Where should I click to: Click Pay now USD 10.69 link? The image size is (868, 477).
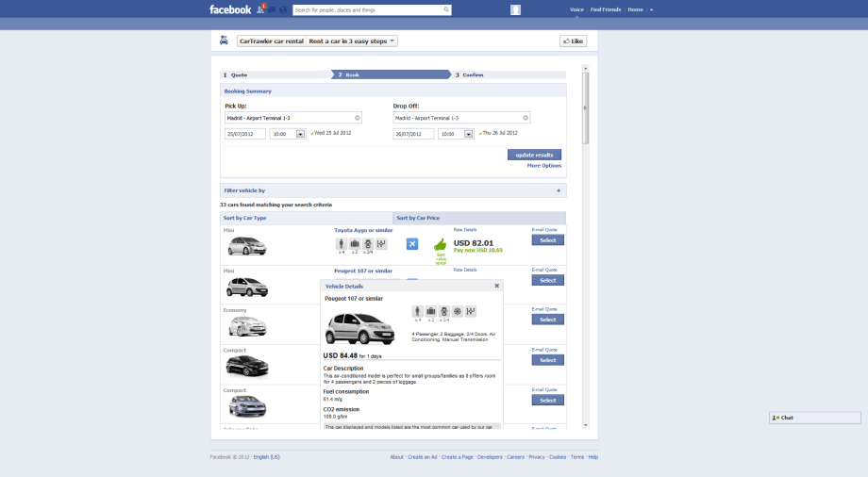pos(477,250)
